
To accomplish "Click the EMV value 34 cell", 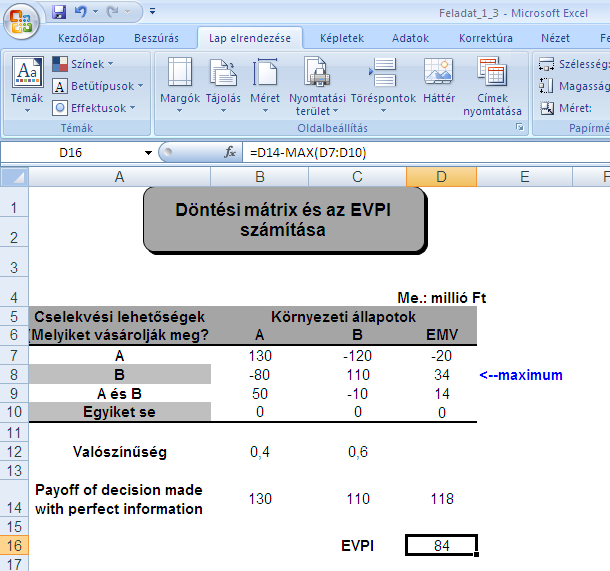I will [442, 375].
